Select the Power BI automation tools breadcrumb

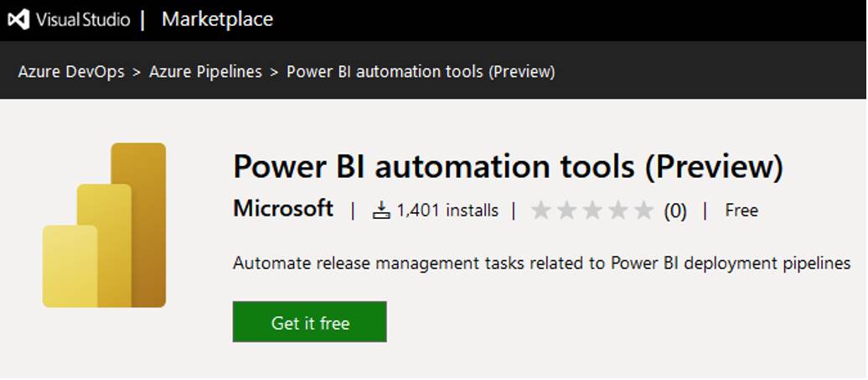click(x=421, y=71)
